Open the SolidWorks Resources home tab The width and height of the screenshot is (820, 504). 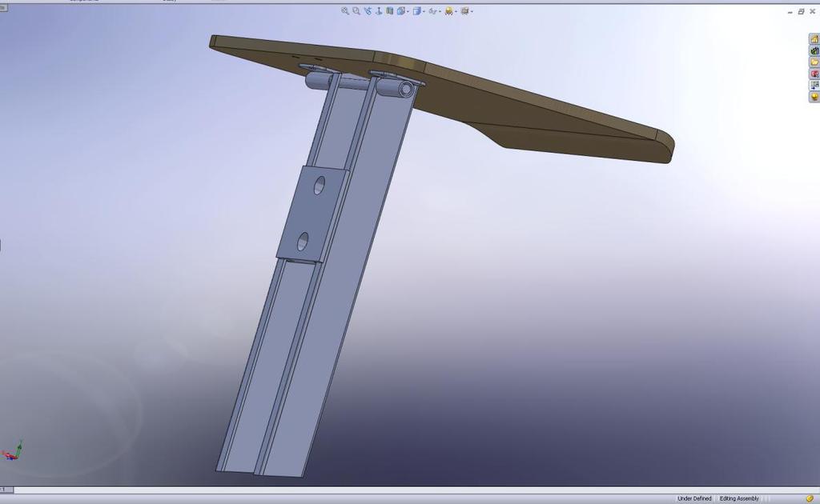[x=814, y=39]
